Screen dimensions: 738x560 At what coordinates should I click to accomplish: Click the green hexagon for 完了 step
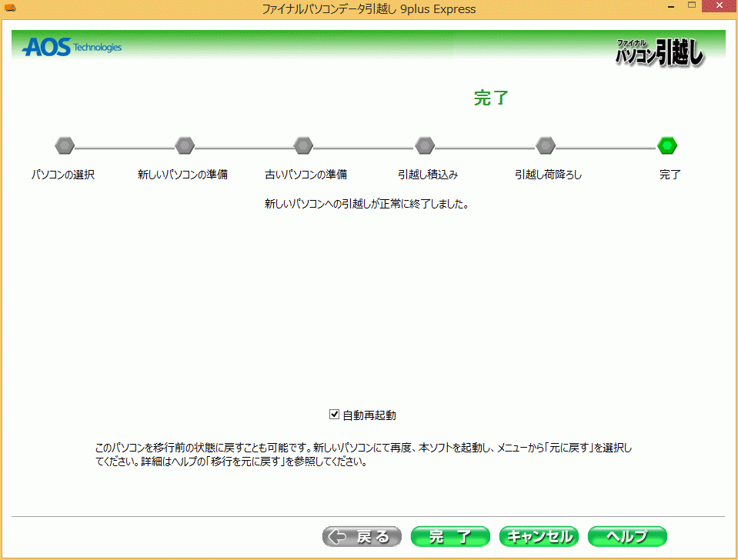[667, 145]
